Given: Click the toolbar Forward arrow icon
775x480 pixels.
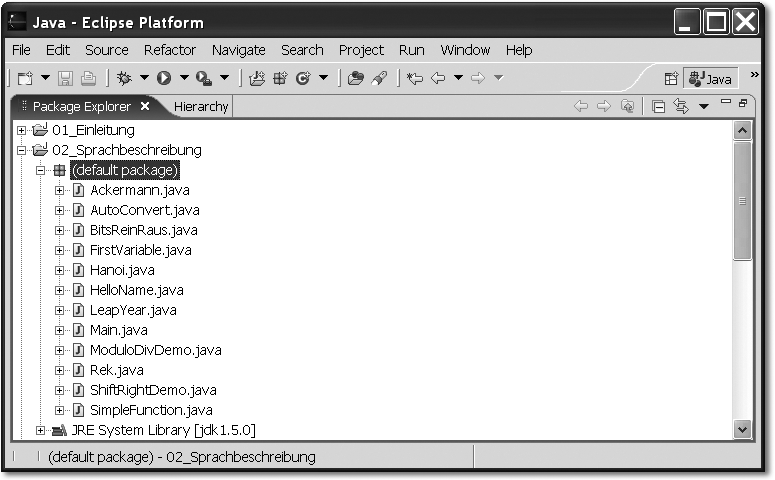Looking at the screenshot, I should point(478,78).
